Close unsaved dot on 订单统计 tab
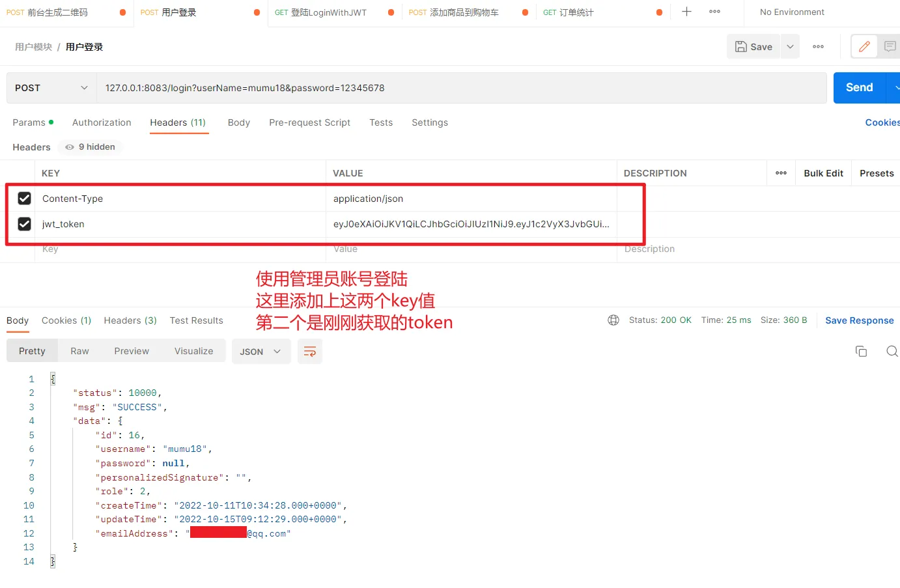 coord(659,12)
